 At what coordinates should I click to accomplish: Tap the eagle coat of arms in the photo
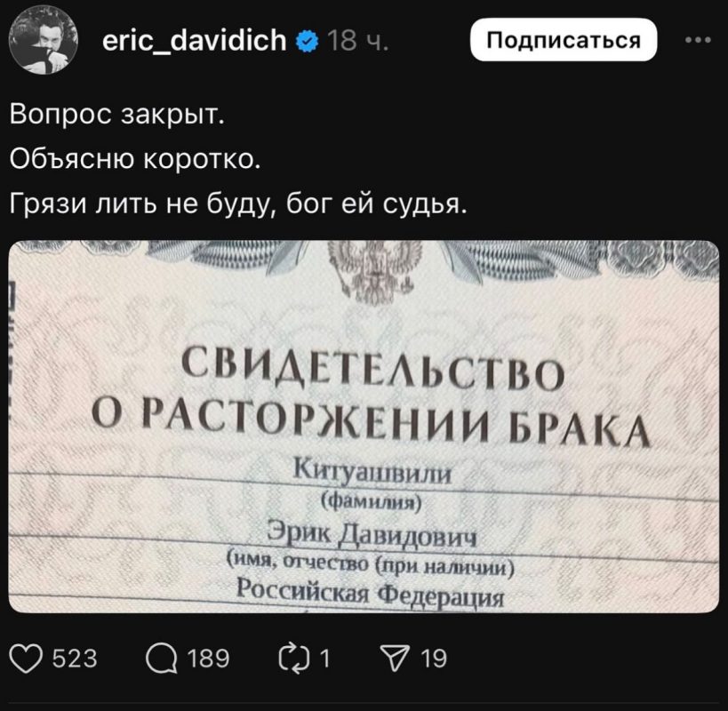coord(375,270)
